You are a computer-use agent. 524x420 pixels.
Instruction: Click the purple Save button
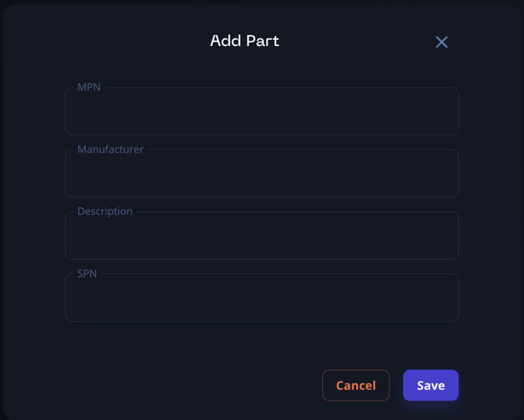[430, 385]
